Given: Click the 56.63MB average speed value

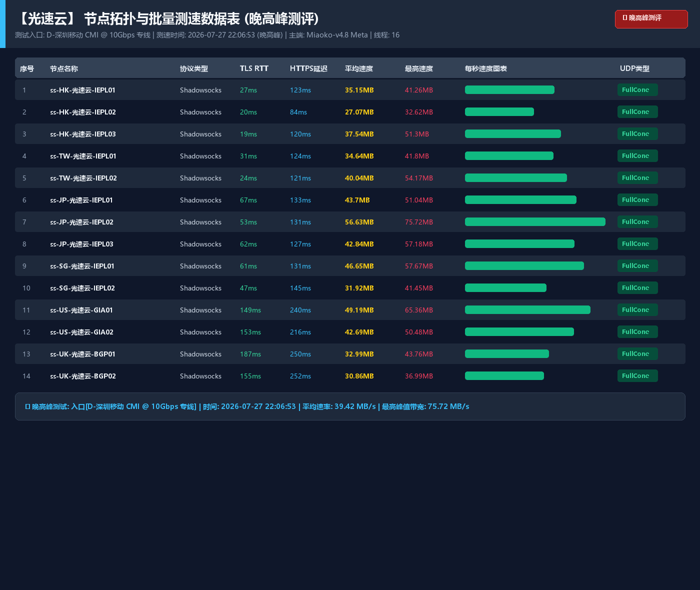Looking at the screenshot, I should coord(359,222).
